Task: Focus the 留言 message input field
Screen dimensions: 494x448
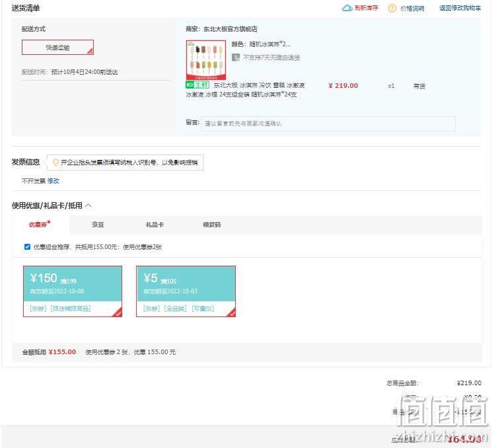Action: click(328, 124)
